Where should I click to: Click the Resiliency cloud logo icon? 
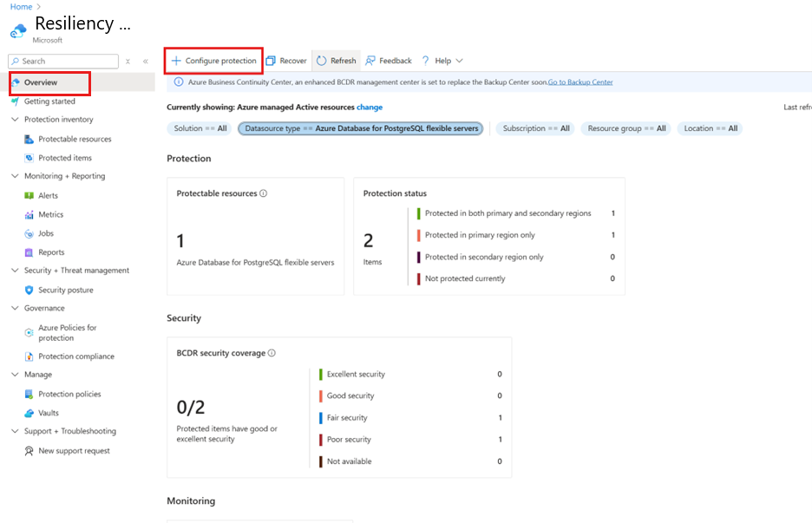click(17, 31)
